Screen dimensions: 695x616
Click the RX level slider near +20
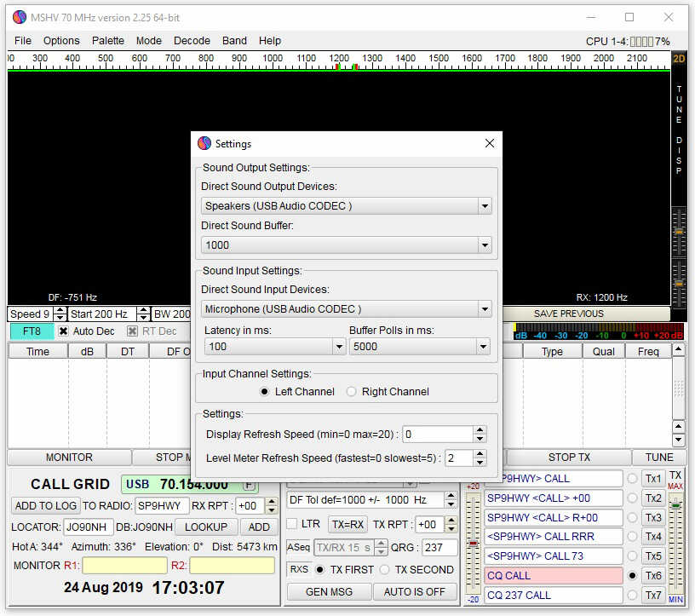473,542
